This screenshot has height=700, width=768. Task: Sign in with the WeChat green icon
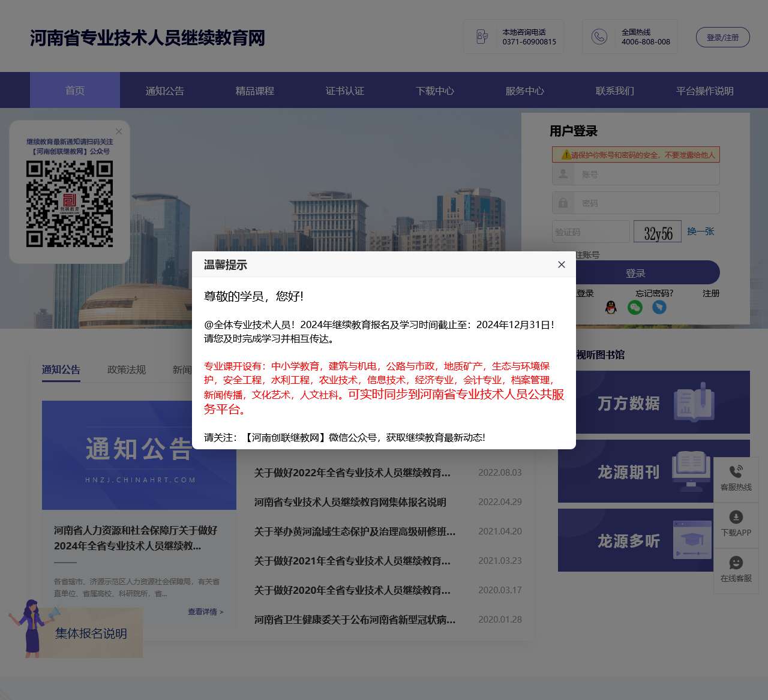click(x=636, y=307)
